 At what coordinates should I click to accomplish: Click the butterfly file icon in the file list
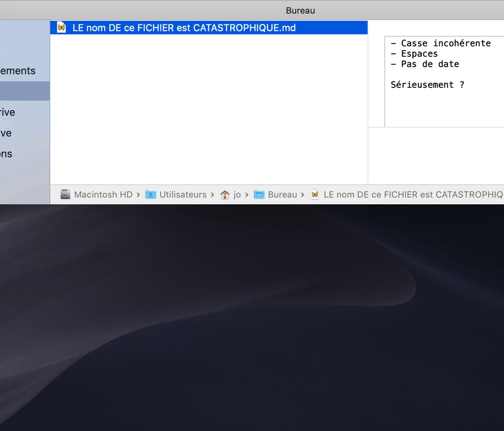coord(62,28)
